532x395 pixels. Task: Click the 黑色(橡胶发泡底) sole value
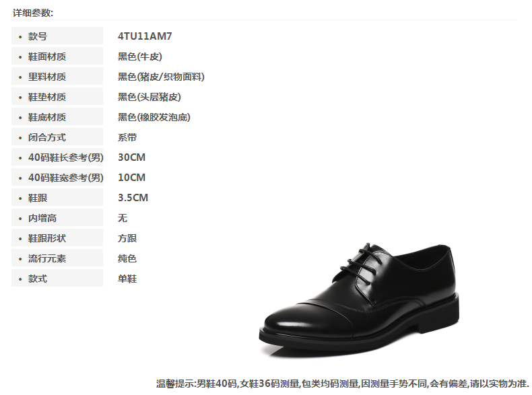[154, 117]
